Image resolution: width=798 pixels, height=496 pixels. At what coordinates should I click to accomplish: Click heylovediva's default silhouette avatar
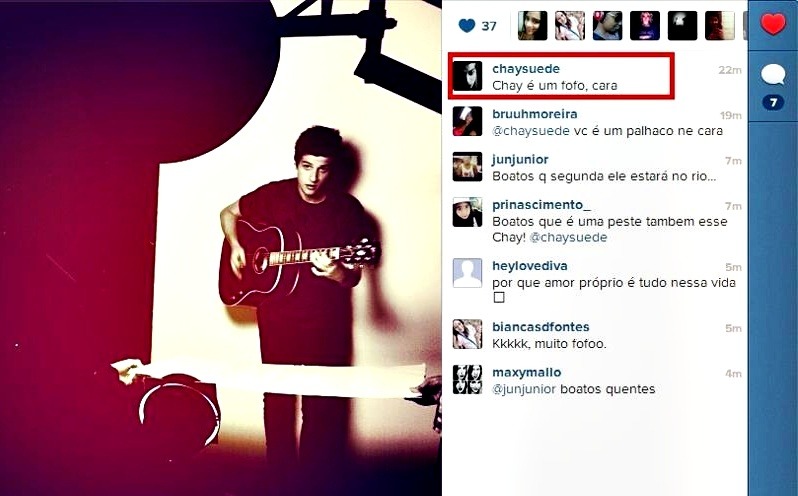(x=467, y=273)
